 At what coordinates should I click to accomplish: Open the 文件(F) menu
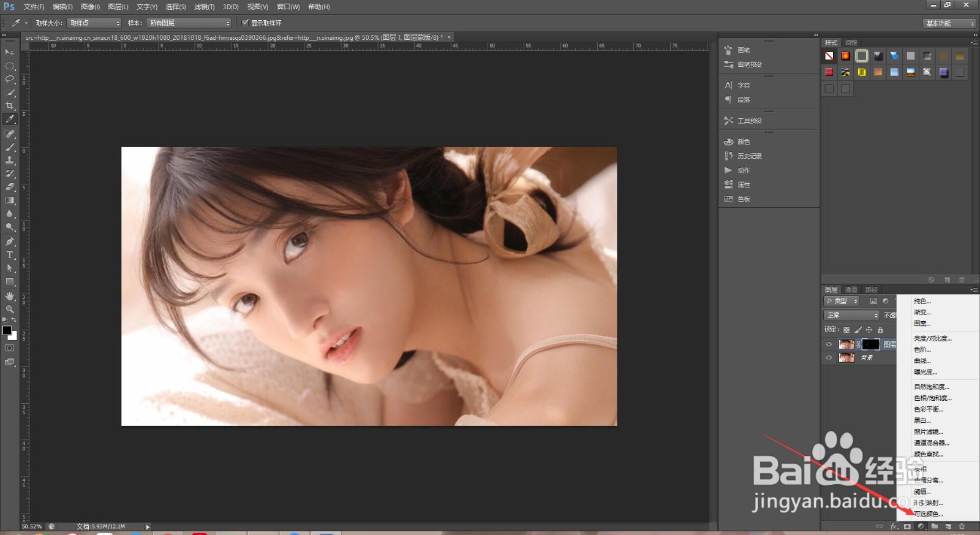coord(34,7)
